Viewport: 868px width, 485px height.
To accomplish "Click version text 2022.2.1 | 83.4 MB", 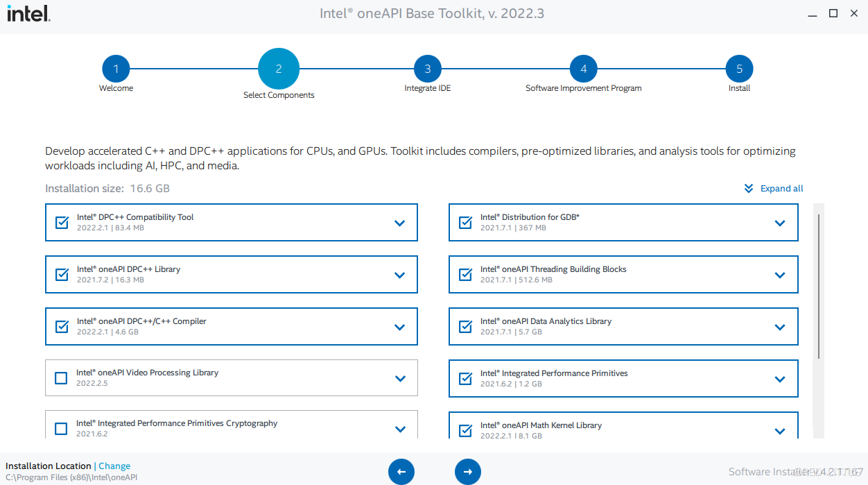I will tap(110, 228).
